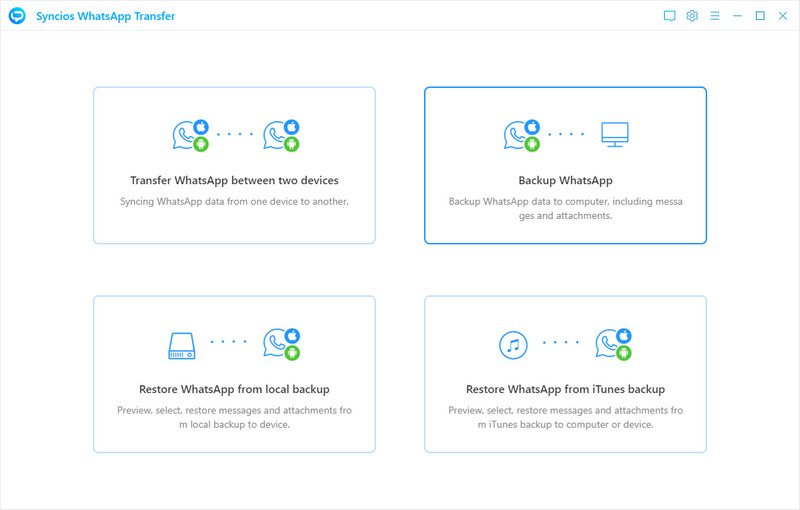Click hard drive icon in local backup card
Screen dimensions: 800x510
[x=182, y=346]
